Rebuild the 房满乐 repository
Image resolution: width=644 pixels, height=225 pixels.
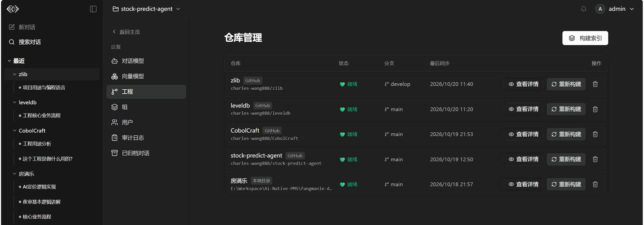point(566,184)
